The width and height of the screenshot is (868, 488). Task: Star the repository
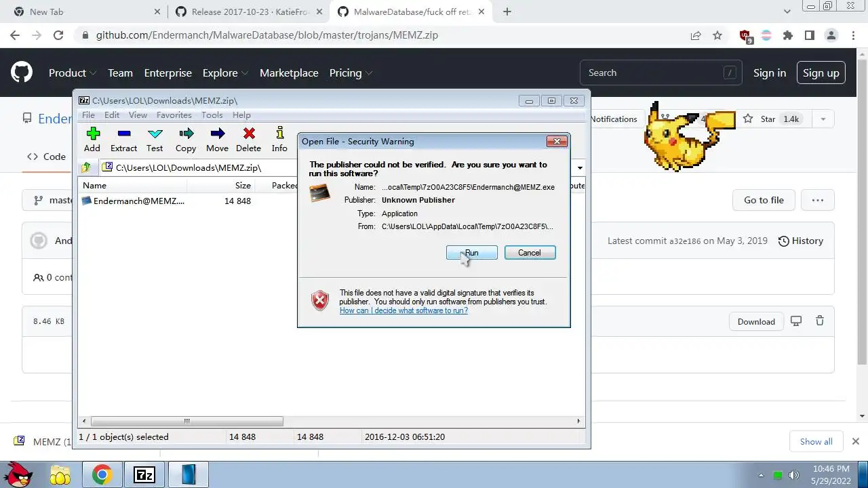(x=772, y=119)
